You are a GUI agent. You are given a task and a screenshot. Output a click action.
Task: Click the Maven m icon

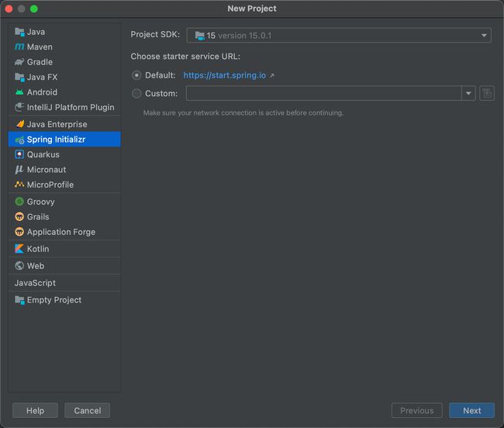tap(19, 47)
